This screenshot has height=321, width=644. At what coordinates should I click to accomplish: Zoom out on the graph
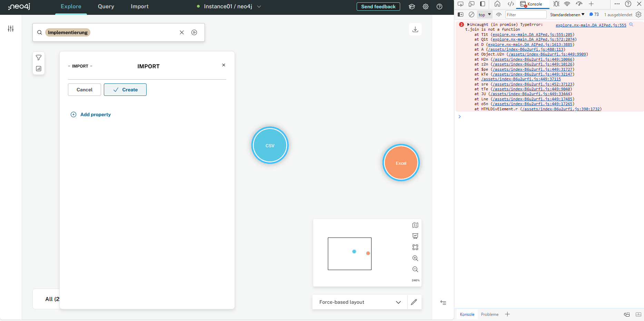pyautogui.click(x=415, y=269)
